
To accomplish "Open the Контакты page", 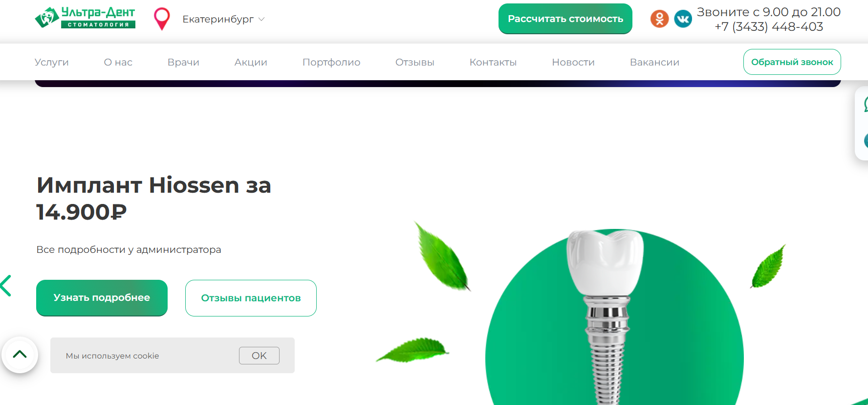I will (x=493, y=62).
